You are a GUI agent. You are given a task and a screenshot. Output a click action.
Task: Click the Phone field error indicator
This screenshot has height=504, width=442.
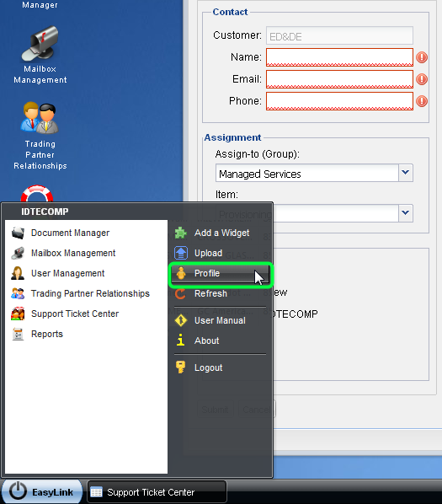(422, 101)
